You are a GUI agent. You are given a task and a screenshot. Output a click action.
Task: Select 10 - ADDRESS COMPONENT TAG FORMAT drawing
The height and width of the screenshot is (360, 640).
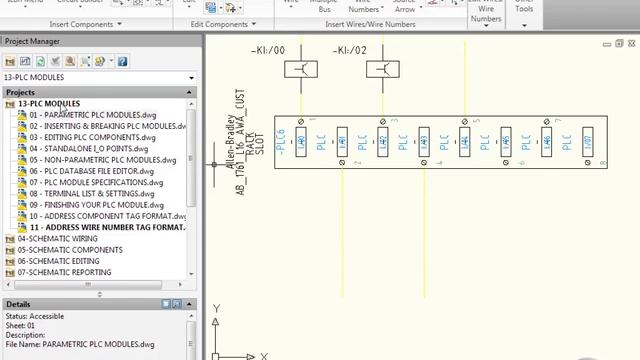pos(108,216)
